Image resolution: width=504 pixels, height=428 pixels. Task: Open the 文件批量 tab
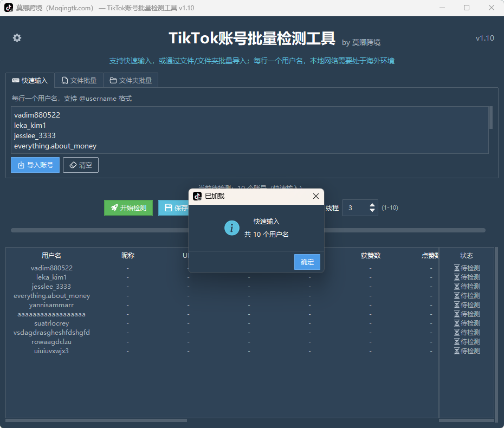click(x=79, y=80)
